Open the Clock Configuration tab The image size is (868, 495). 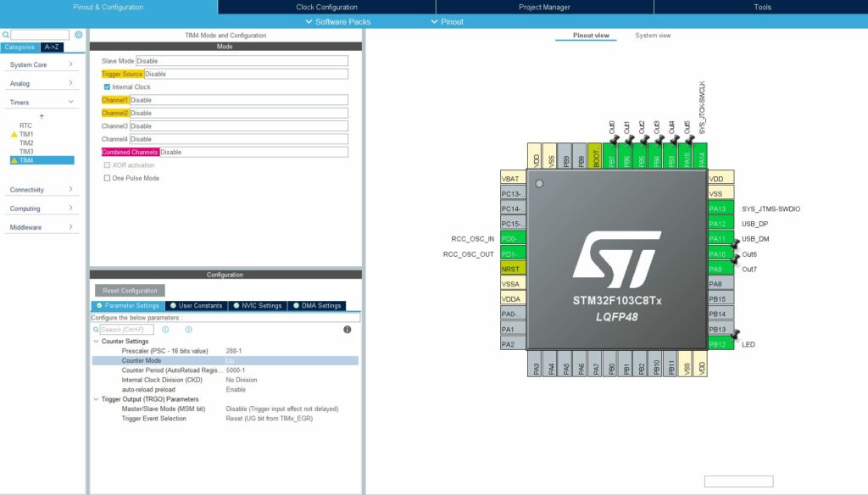tap(326, 7)
